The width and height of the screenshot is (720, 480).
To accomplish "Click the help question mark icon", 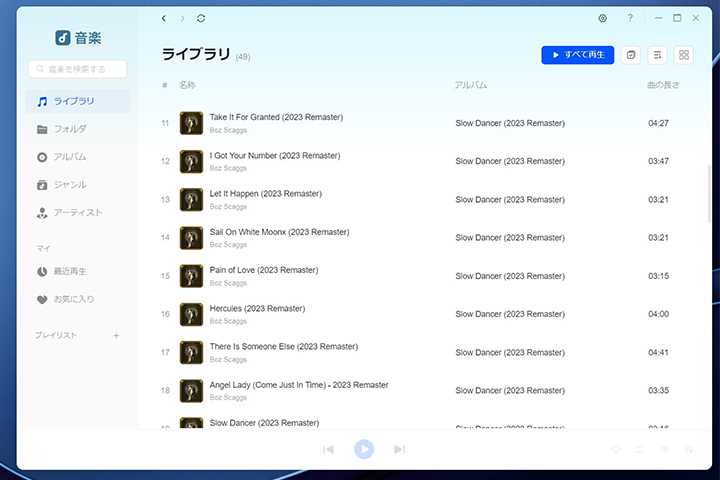I will pos(629,18).
